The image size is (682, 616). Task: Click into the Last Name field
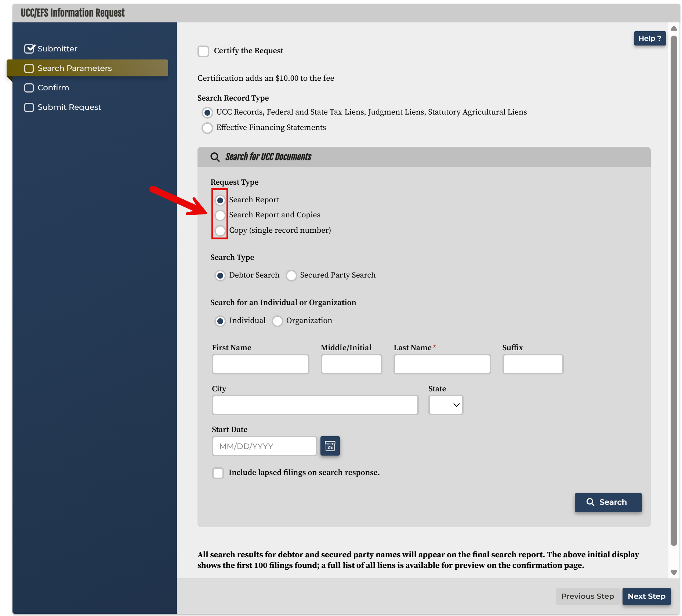click(x=442, y=364)
